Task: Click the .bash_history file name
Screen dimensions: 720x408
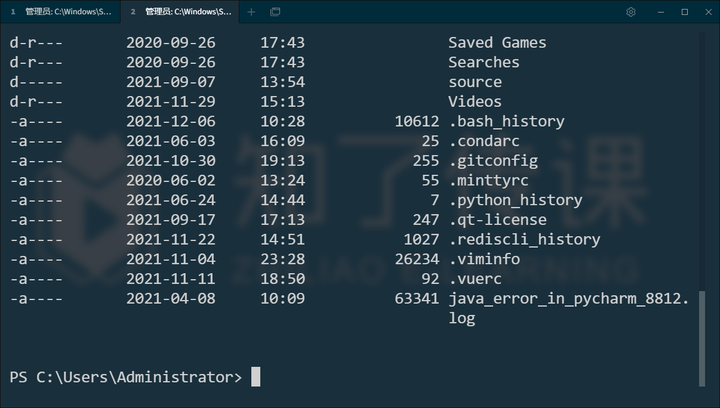Action: [x=506, y=121]
